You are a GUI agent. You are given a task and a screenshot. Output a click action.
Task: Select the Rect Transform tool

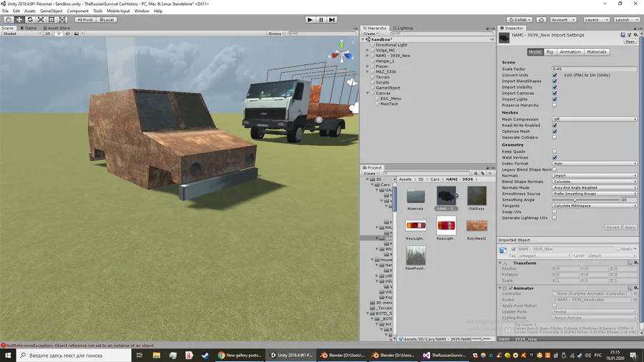click(52, 20)
